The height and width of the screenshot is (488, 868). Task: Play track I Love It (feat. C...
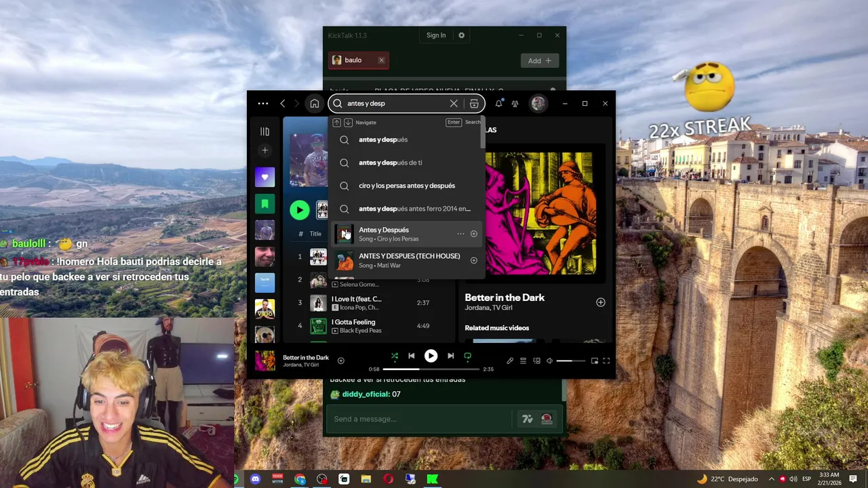(x=356, y=299)
